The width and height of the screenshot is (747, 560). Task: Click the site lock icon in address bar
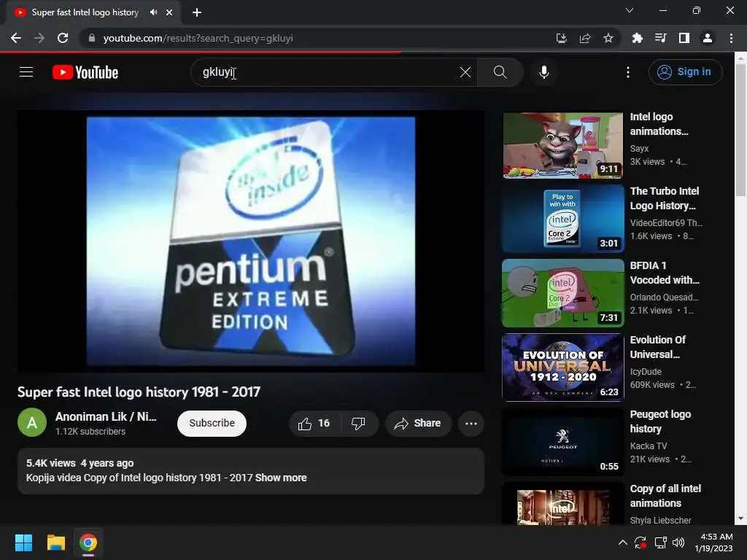tap(91, 38)
